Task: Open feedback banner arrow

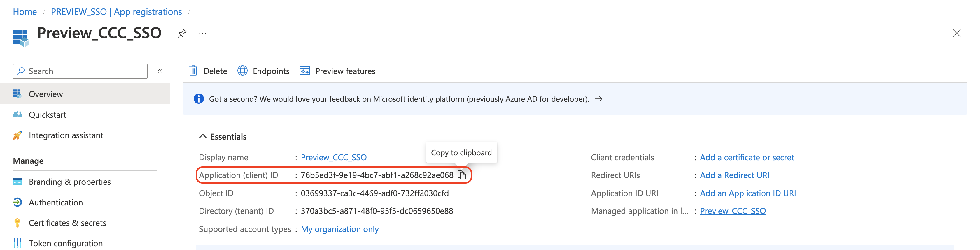Action: tap(598, 99)
